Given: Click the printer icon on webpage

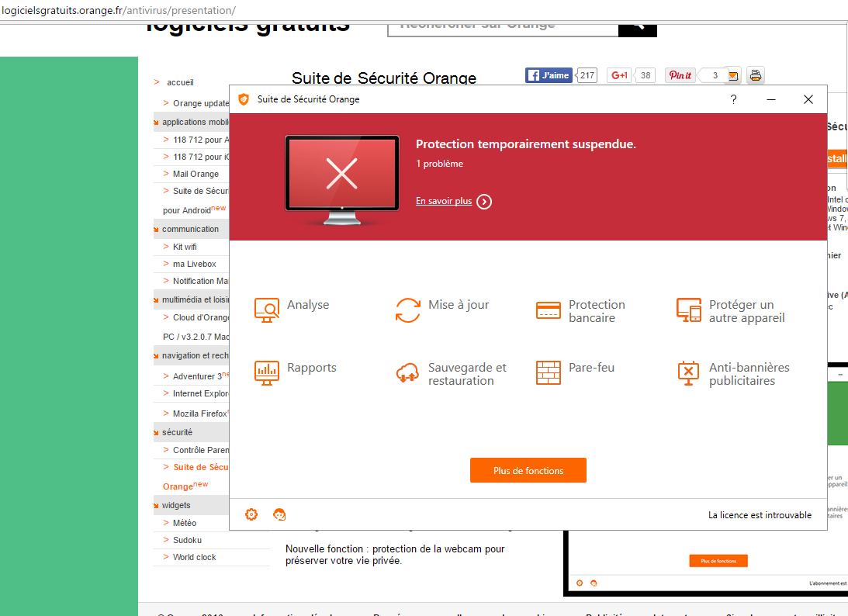Looking at the screenshot, I should pos(756,75).
